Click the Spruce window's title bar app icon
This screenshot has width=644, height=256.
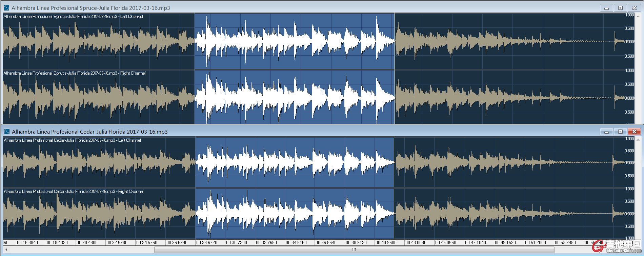(x=6, y=8)
